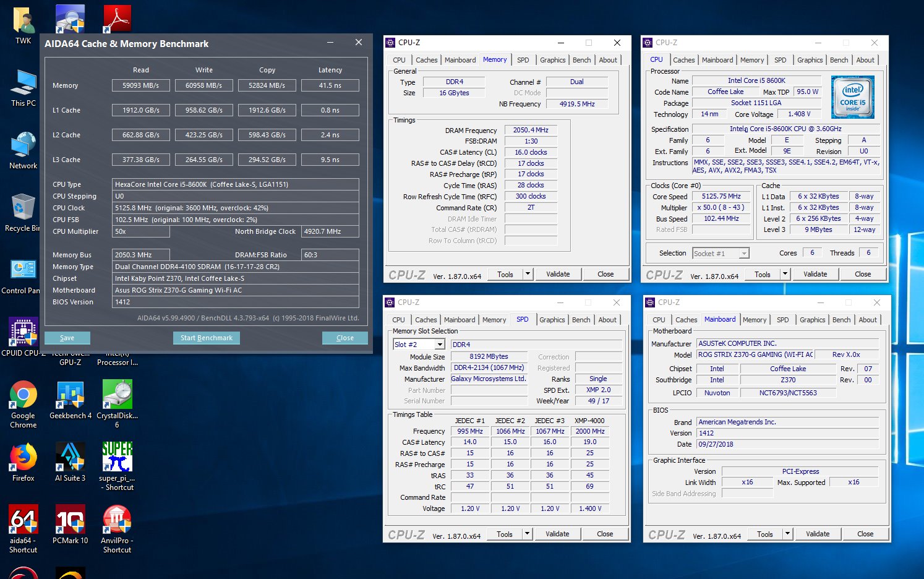
Task: Open the Control Panel desktop icon
Action: click(23, 275)
